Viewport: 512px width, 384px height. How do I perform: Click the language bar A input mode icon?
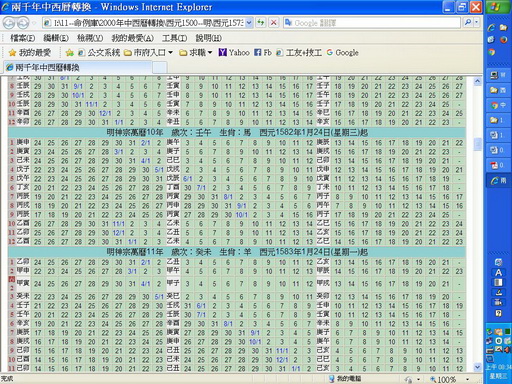498,273
